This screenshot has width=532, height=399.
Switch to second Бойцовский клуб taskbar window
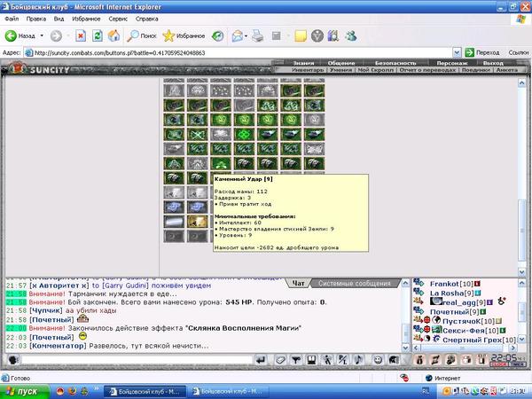pos(228,392)
